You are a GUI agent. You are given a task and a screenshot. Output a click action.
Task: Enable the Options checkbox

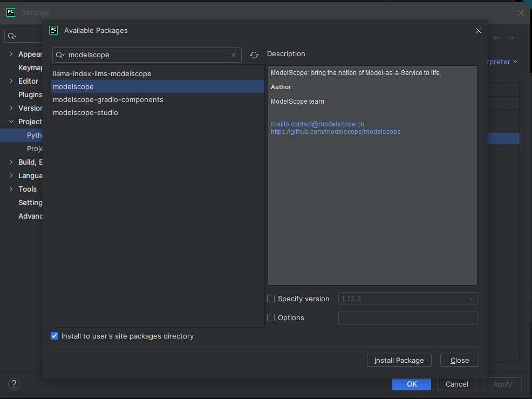coord(271,317)
